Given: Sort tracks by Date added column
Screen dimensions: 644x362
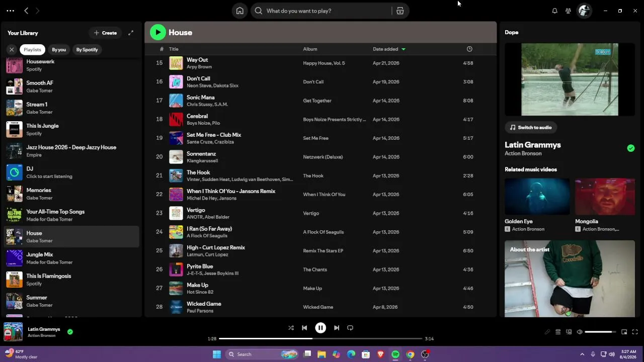Looking at the screenshot, I should coord(389,49).
